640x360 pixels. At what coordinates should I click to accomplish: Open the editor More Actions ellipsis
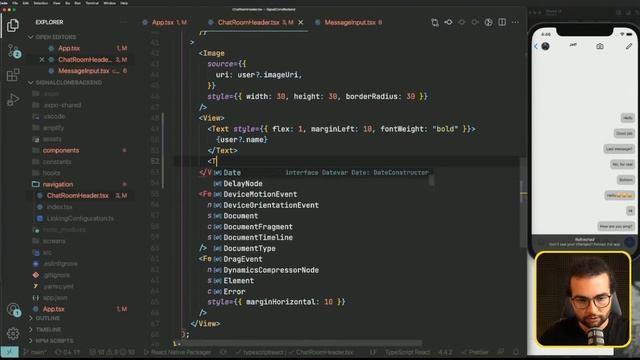click(x=515, y=22)
